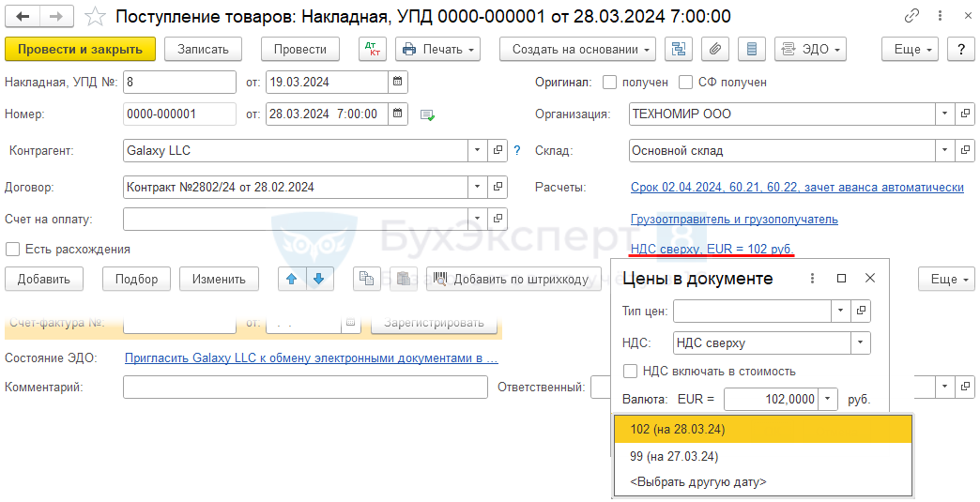Open calendar for invoice date 19.03.2024
This screenshot has height=502, width=980.
click(x=398, y=83)
